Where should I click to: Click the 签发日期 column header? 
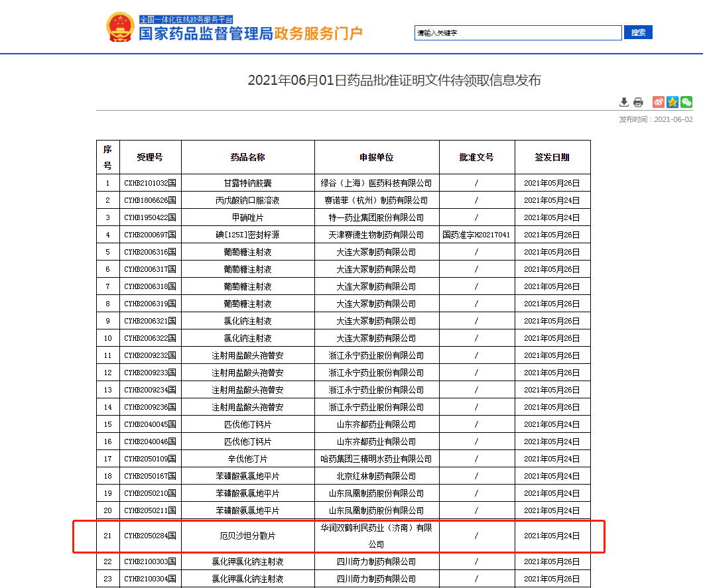pos(552,157)
